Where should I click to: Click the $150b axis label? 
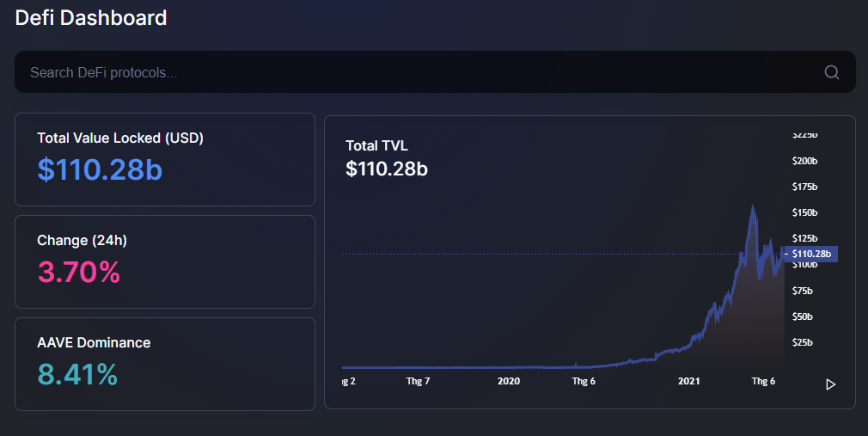pyautogui.click(x=804, y=212)
